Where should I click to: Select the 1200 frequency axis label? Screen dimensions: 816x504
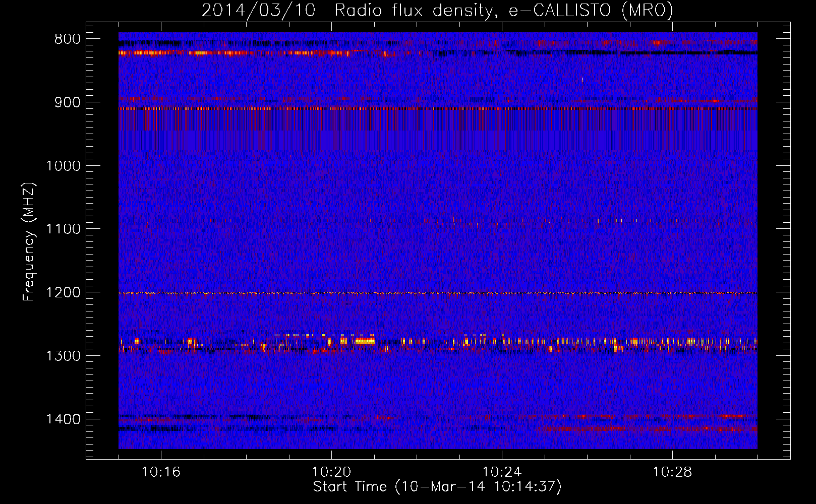(x=63, y=292)
